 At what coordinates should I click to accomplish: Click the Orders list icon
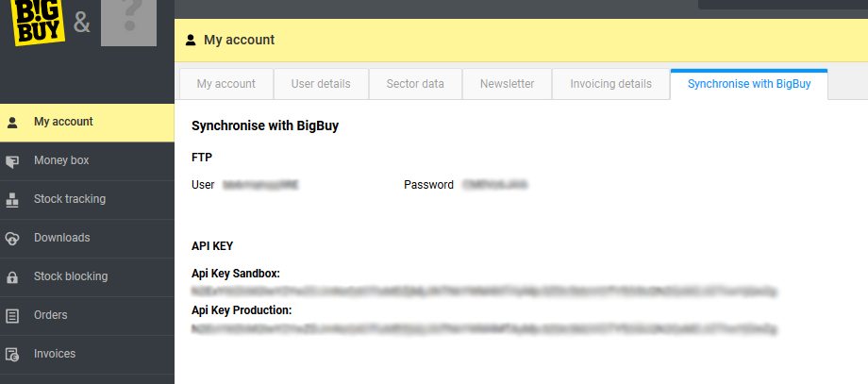[x=12, y=316]
